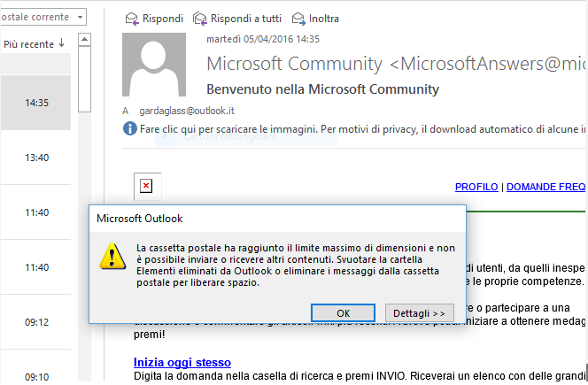Select the message received at 14:35
Viewport: 588px width, 385px height.
tap(35, 103)
